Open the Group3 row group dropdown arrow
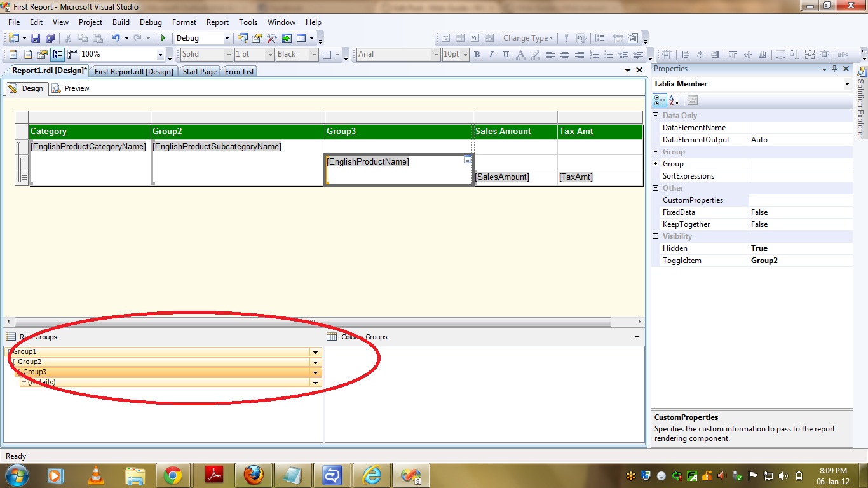Image resolution: width=868 pixels, height=488 pixels. click(315, 372)
